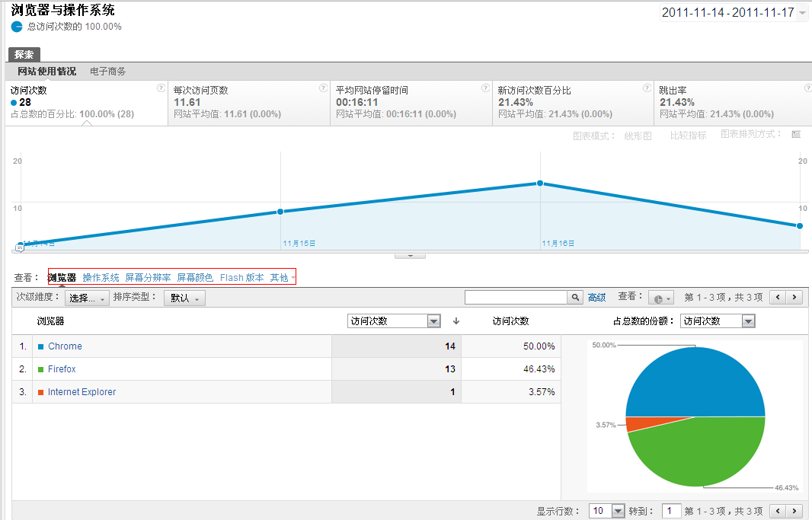Screen dimensions: 812x520
Task: Click the blue Chrome pie slice
Action: tap(695, 382)
